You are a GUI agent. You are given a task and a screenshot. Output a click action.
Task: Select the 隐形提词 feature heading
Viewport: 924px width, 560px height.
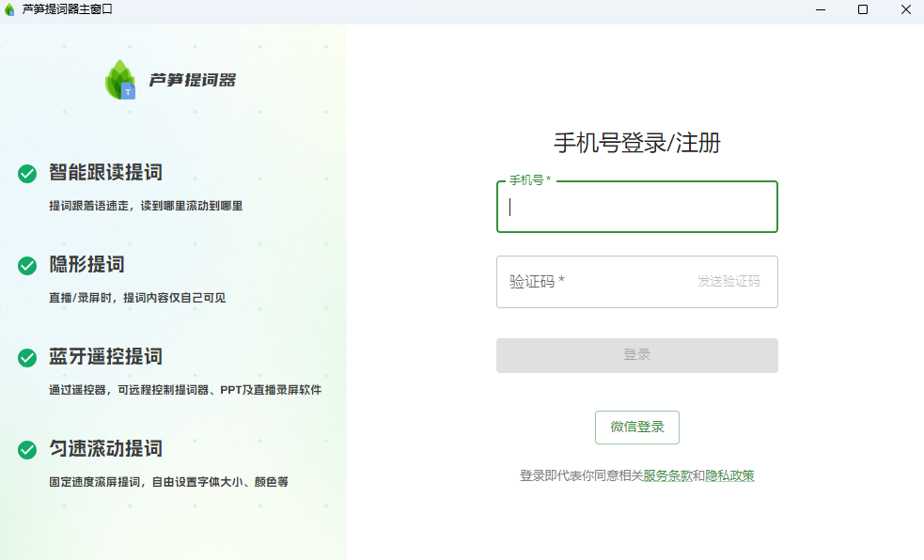[86, 265]
